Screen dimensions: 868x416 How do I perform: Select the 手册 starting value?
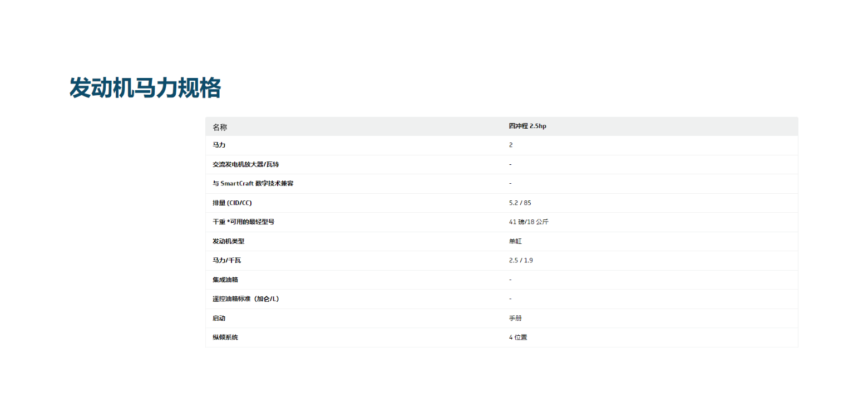tap(515, 318)
